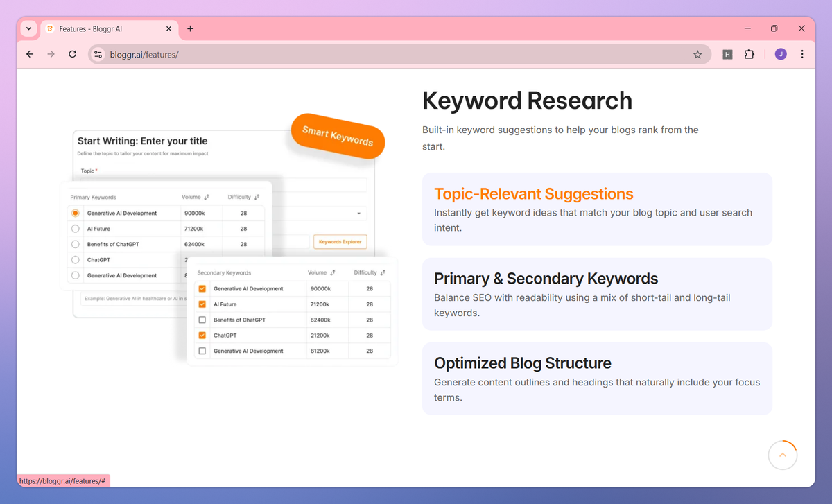Open the tab search chevron beside the tab strip
This screenshot has height=504, width=832.
[28, 28]
